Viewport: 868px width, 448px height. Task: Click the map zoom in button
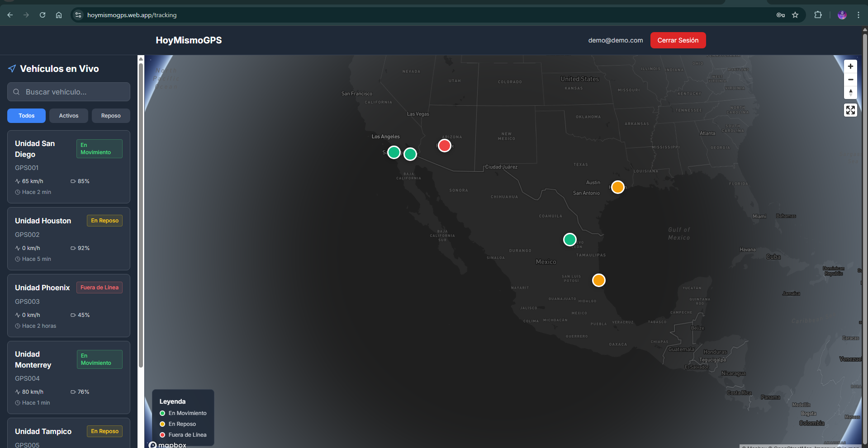[850, 66]
